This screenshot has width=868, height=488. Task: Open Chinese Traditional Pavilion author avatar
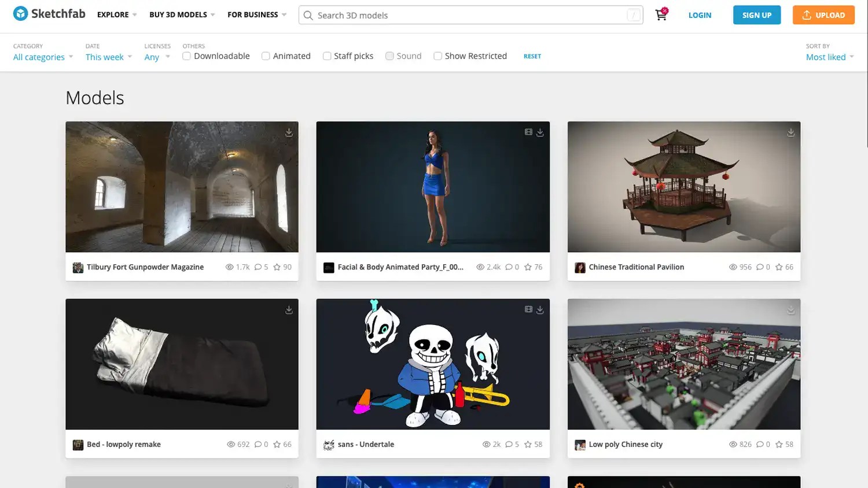pos(580,268)
